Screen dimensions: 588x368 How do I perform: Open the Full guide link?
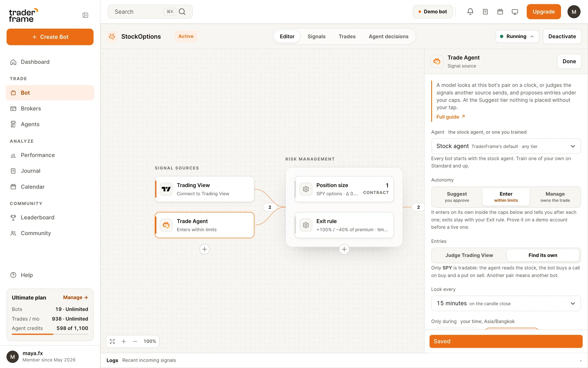451,117
